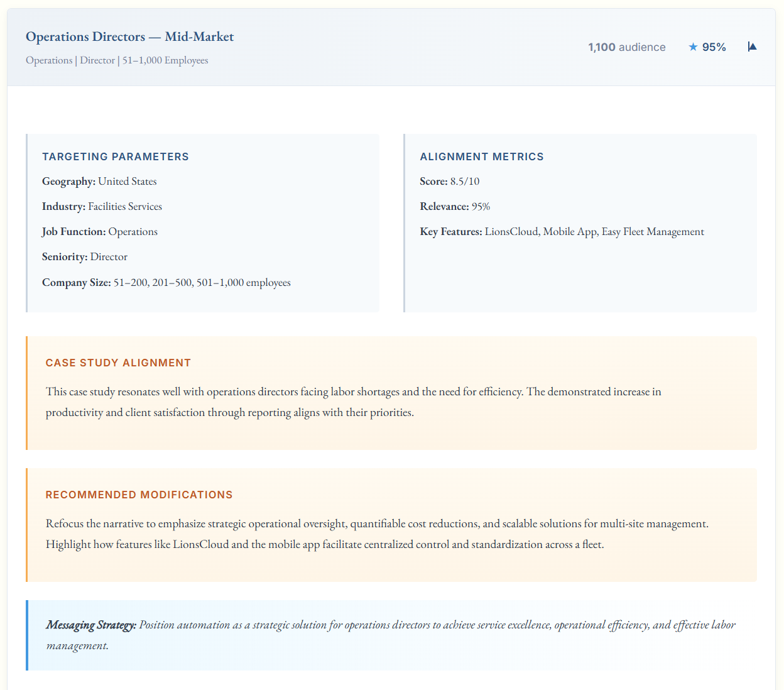Click the Alignment Metrics heading
The image size is (784, 690).
pos(481,156)
